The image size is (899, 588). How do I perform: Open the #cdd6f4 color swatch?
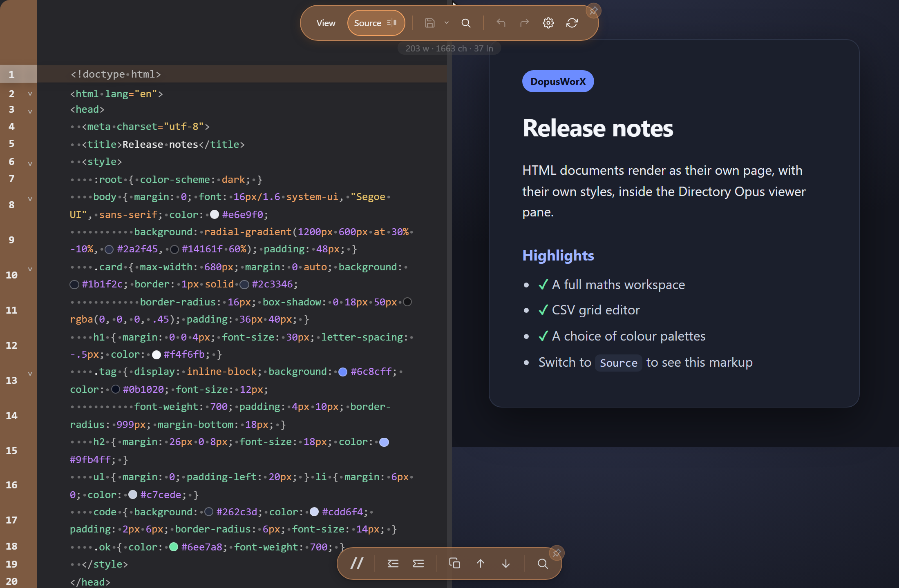(314, 512)
